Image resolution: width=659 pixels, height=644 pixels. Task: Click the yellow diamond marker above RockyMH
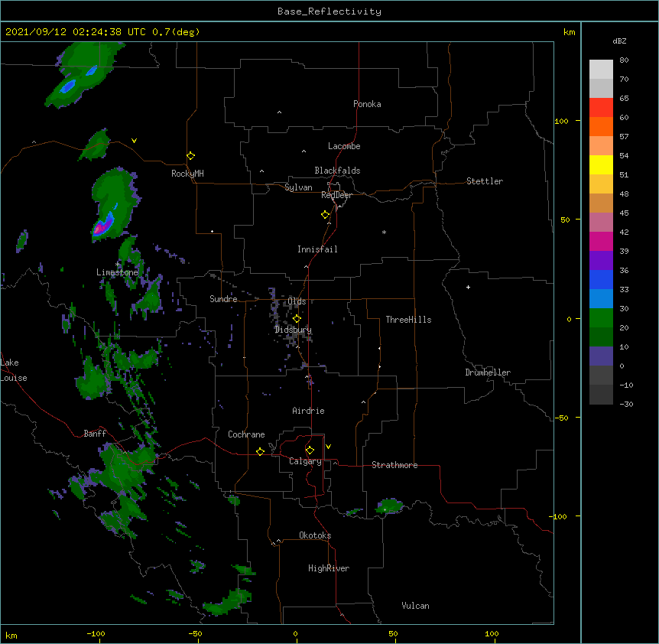point(190,156)
